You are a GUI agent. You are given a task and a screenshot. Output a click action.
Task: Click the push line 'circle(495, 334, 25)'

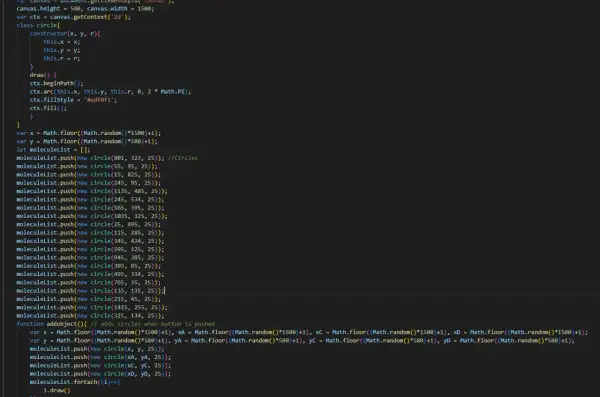coord(90,274)
